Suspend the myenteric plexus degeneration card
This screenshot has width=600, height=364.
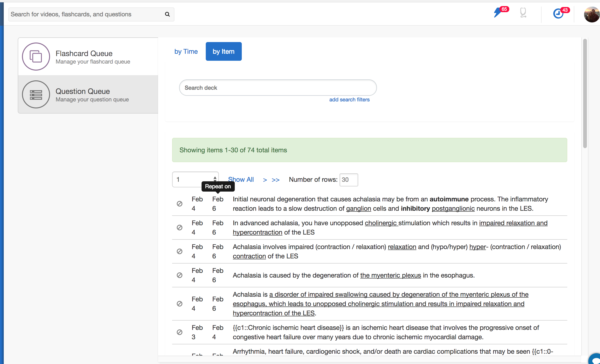(x=180, y=275)
